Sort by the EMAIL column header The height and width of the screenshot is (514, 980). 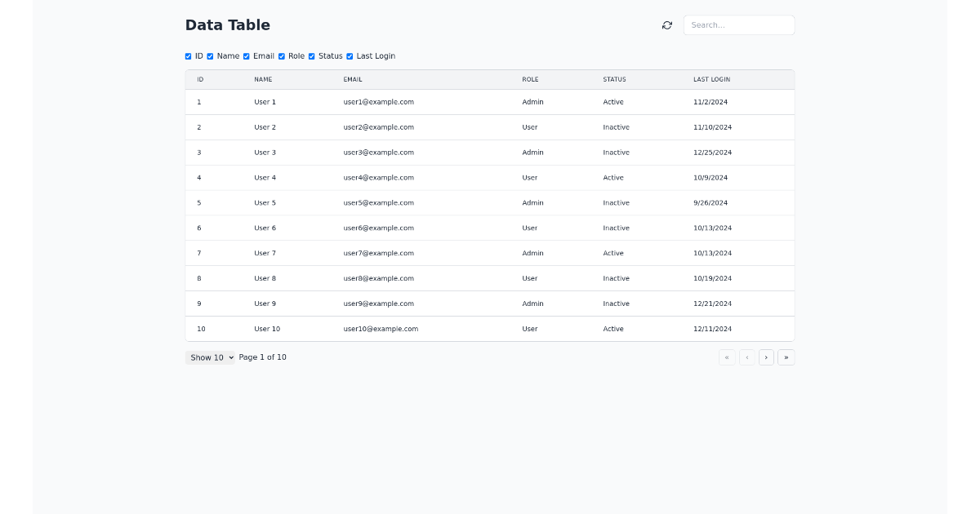pyautogui.click(x=353, y=79)
